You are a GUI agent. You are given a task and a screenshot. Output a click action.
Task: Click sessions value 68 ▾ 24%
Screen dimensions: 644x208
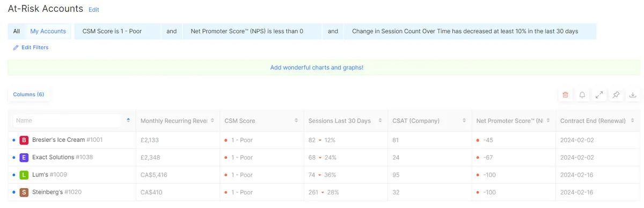click(322, 157)
